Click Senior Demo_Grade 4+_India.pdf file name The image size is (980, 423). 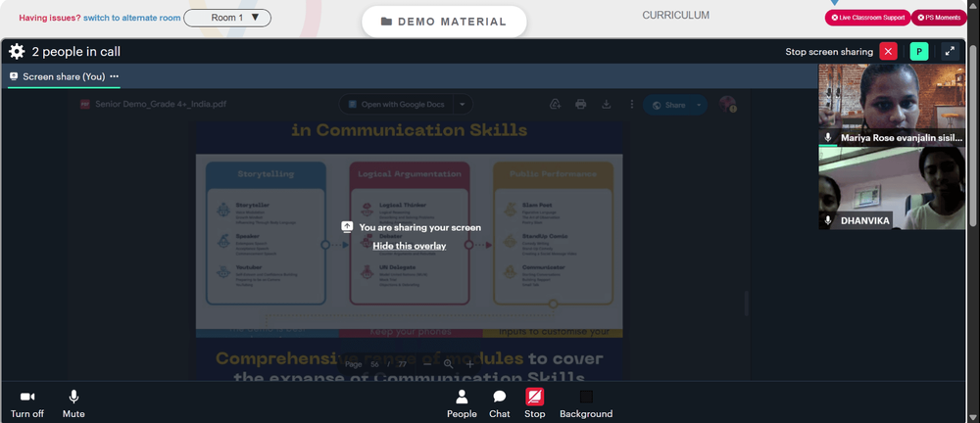(161, 105)
